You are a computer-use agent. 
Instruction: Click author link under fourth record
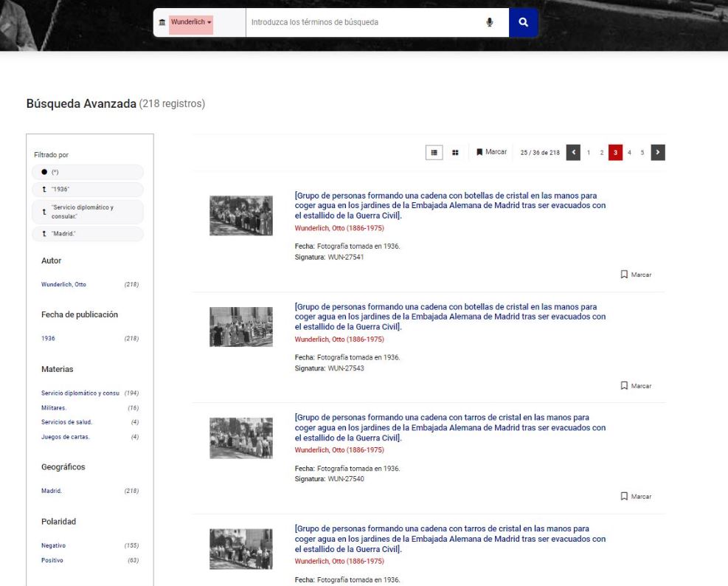pos(339,561)
